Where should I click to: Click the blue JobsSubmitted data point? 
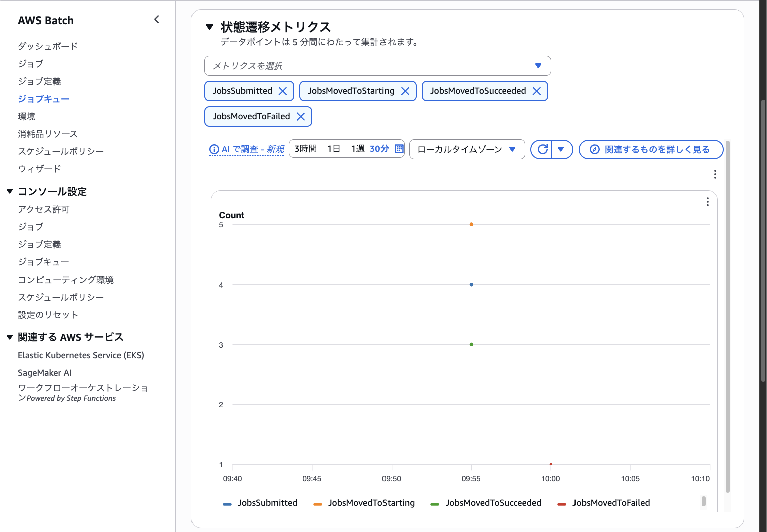471,285
